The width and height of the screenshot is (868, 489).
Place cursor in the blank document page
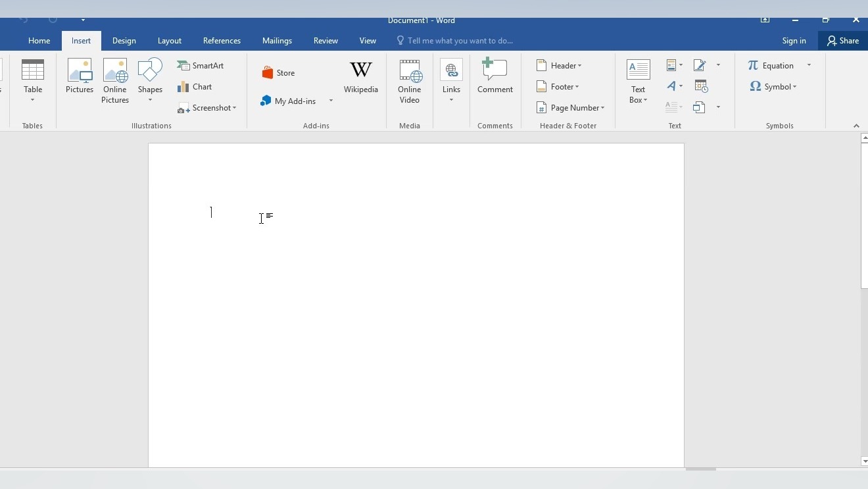(416, 305)
